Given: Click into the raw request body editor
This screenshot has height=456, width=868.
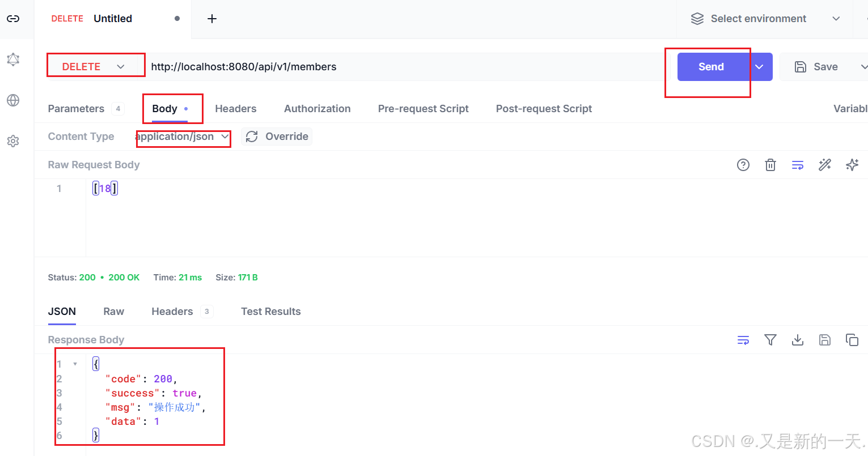Looking at the screenshot, I should [x=476, y=218].
